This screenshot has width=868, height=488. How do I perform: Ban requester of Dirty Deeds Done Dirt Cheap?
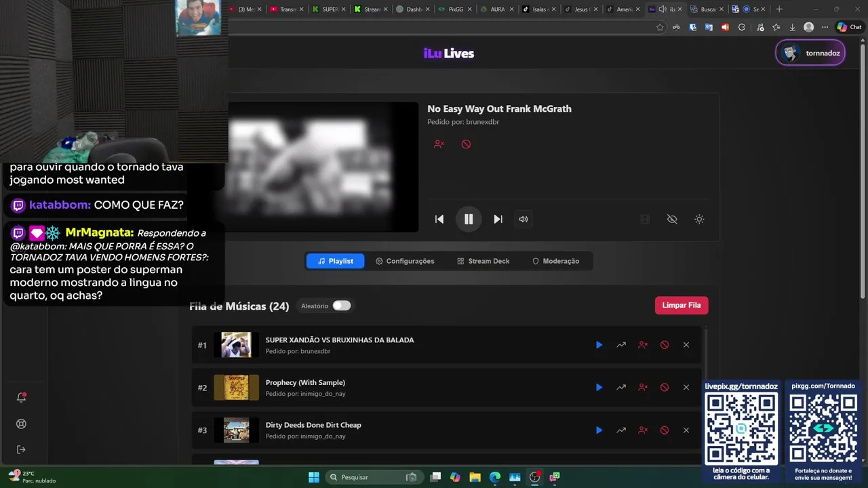point(643,430)
